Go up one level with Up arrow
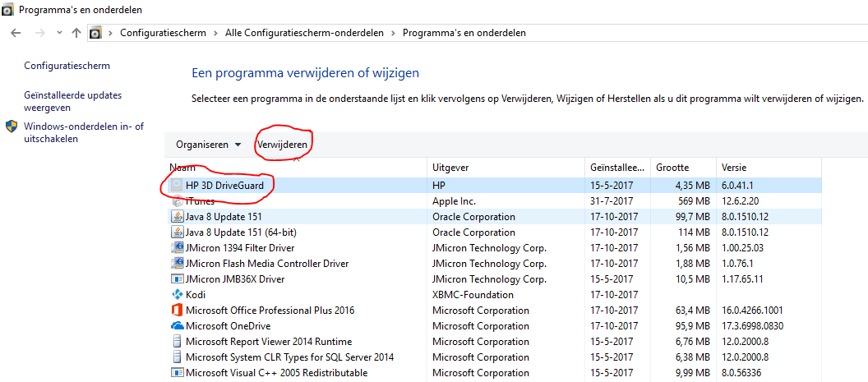The height and width of the screenshot is (382, 868). pyautogui.click(x=76, y=33)
